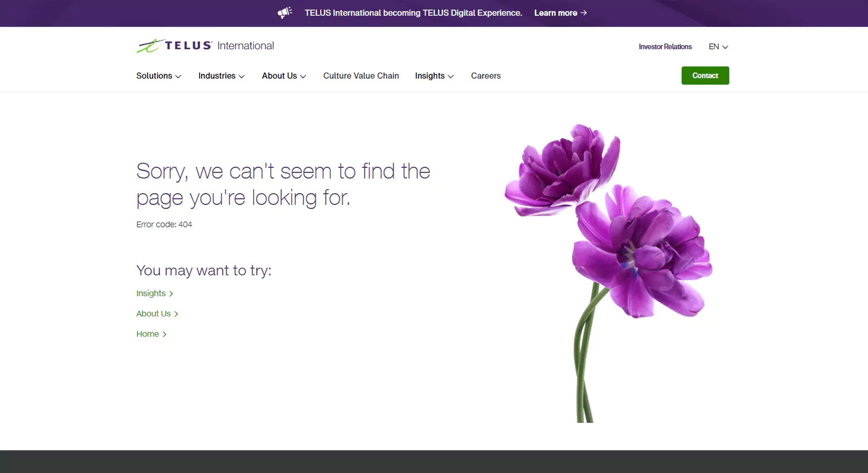Click the TELUS International logo
This screenshot has height=473, width=868.
(x=205, y=46)
